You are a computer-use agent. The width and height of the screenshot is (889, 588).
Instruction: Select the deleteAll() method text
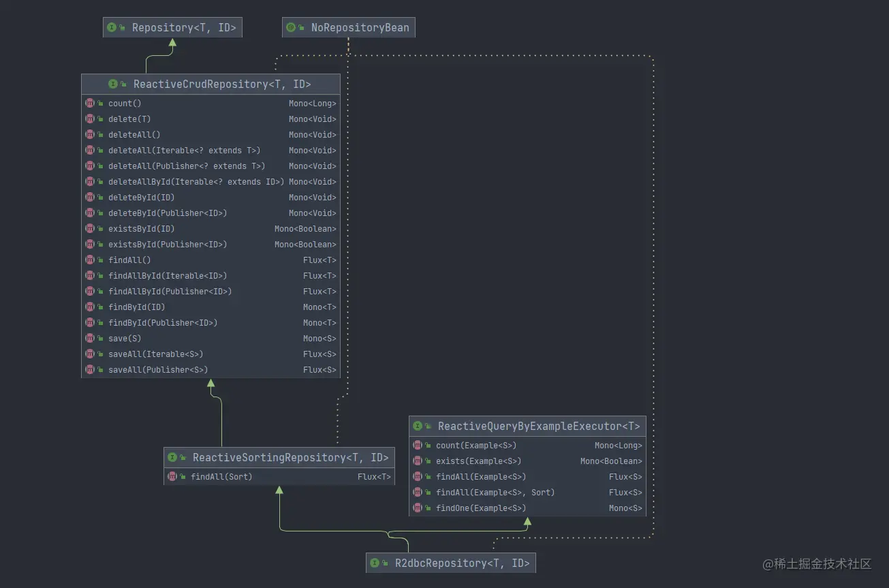click(134, 135)
